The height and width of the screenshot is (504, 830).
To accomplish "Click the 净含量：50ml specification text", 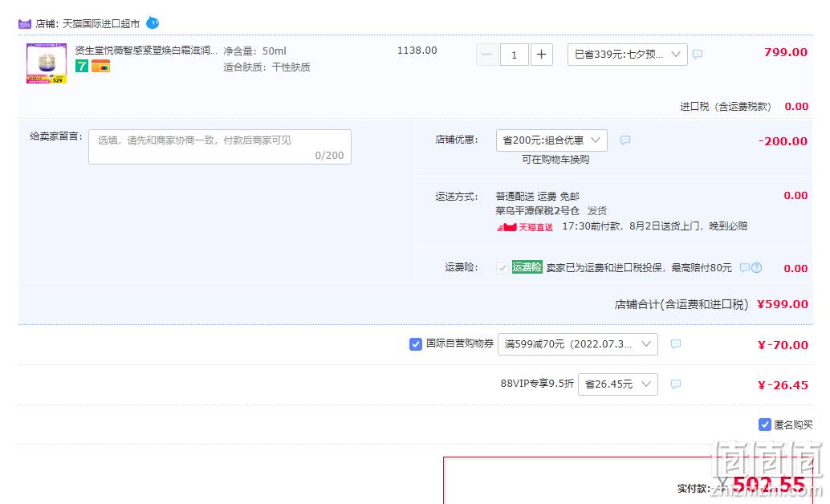I will [254, 51].
